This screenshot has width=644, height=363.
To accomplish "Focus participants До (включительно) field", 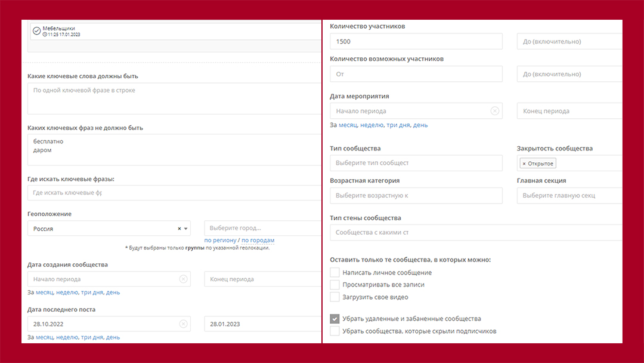I will tap(569, 42).
